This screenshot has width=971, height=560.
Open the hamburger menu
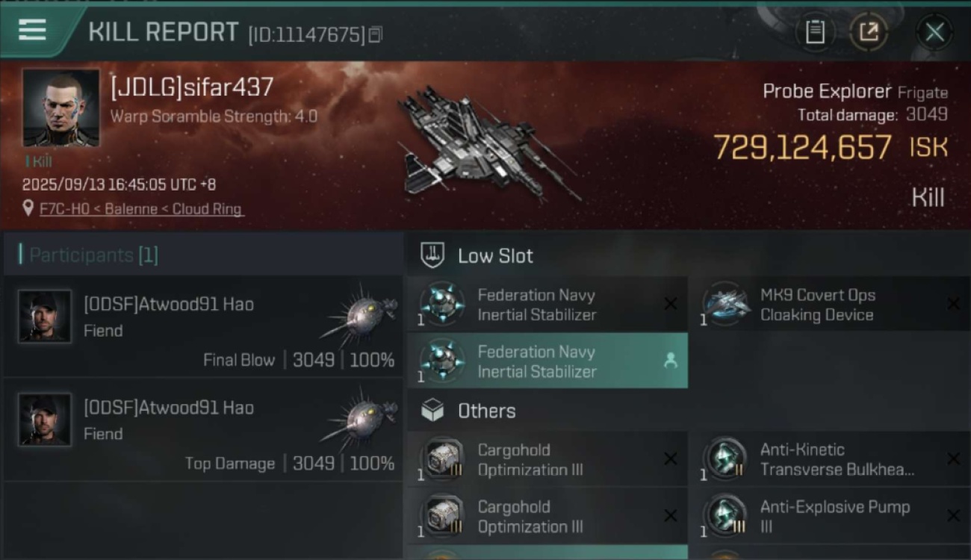coord(32,31)
